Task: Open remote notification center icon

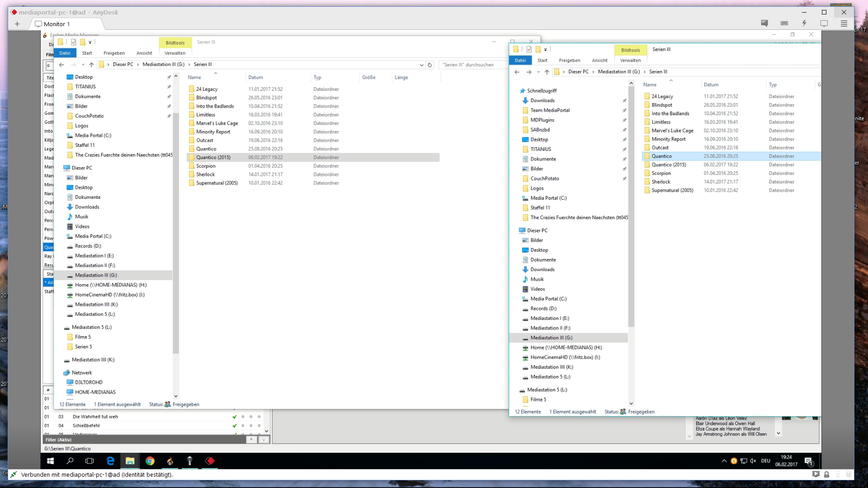Action: point(809,461)
